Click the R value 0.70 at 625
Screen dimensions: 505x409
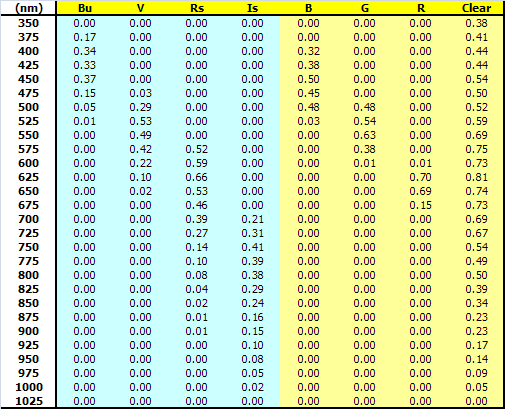tap(421, 177)
